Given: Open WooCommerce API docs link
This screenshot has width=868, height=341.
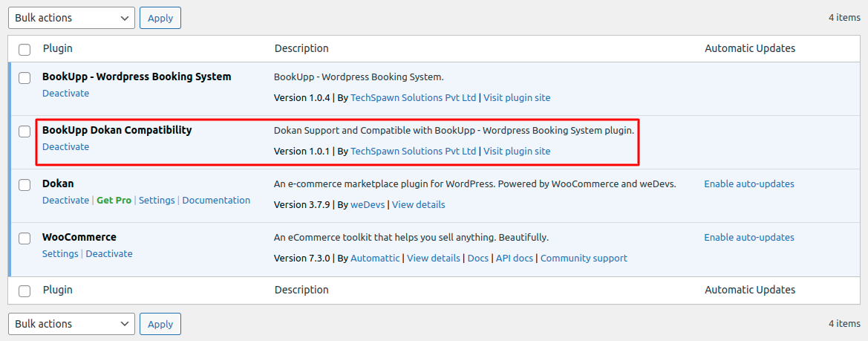Looking at the screenshot, I should click(515, 259).
